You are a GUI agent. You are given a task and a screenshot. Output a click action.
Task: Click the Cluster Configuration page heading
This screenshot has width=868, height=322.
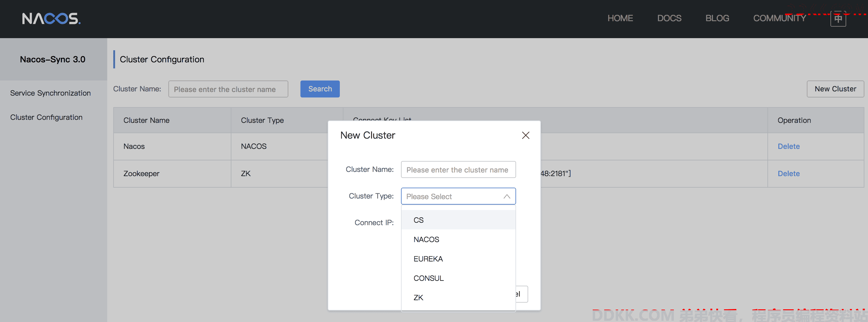point(162,59)
